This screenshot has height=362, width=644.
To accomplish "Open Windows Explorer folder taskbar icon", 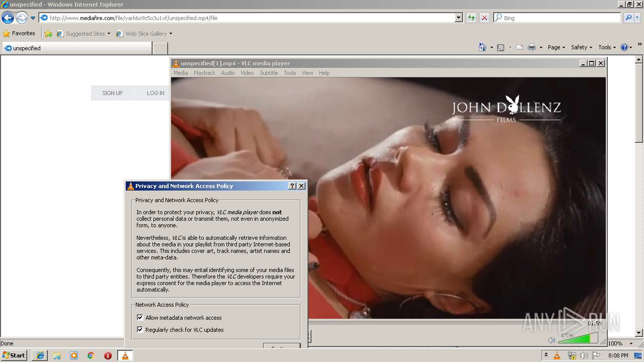I will [57, 355].
